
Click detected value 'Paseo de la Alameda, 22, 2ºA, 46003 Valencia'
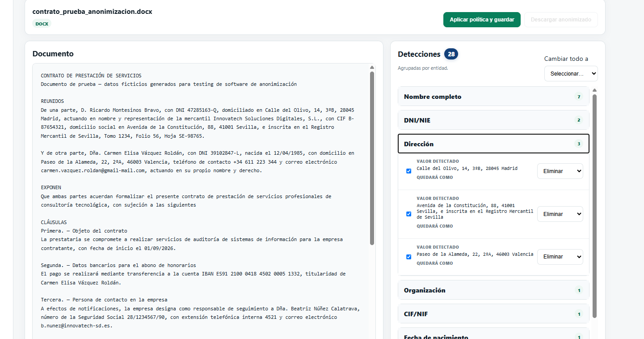click(x=475, y=254)
